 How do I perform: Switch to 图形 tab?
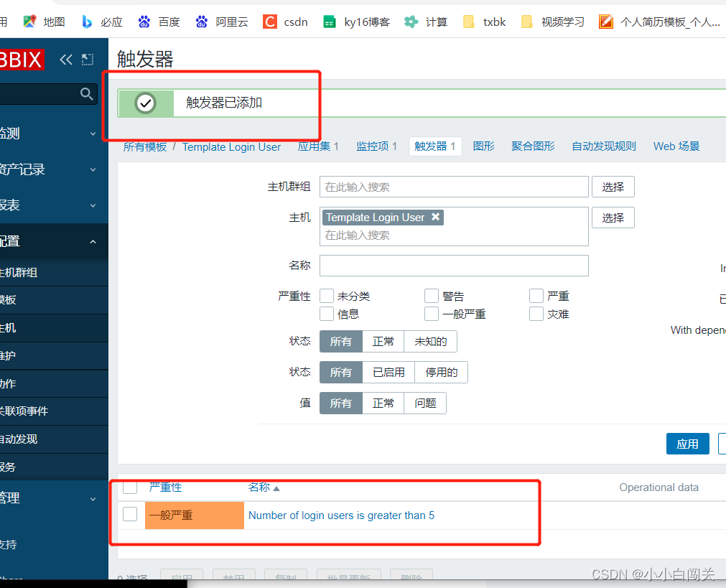pyautogui.click(x=484, y=146)
